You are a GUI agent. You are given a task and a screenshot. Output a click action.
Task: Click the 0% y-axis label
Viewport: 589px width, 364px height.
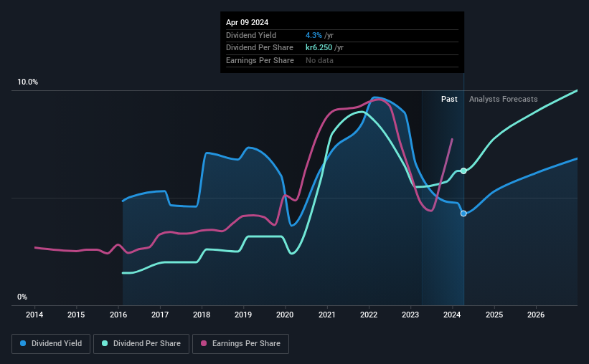click(22, 297)
